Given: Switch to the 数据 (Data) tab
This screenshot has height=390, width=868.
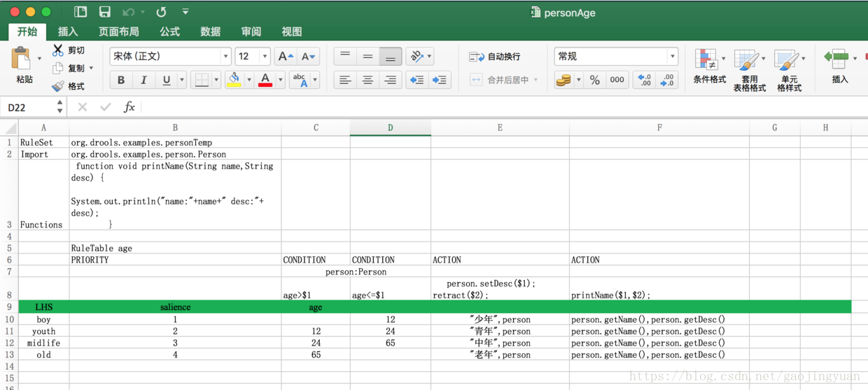Looking at the screenshot, I should [210, 32].
